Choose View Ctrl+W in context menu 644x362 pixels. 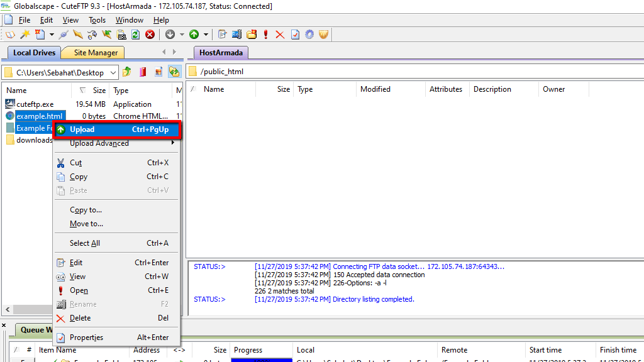pos(117,277)
